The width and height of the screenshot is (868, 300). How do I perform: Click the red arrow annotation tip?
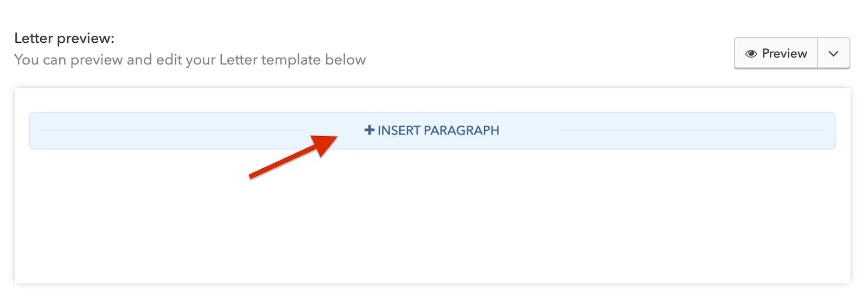335,138
